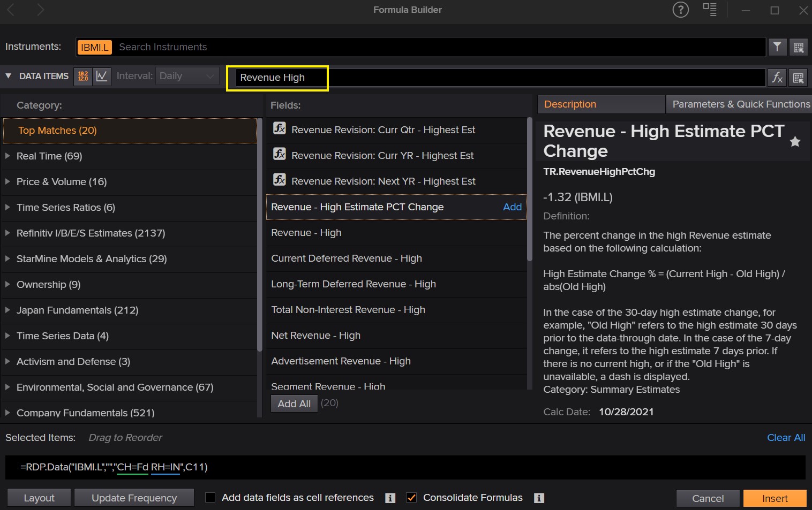Select time series chart view icon
The width and height of the screenshot is (812, 510).
[102, 76]
